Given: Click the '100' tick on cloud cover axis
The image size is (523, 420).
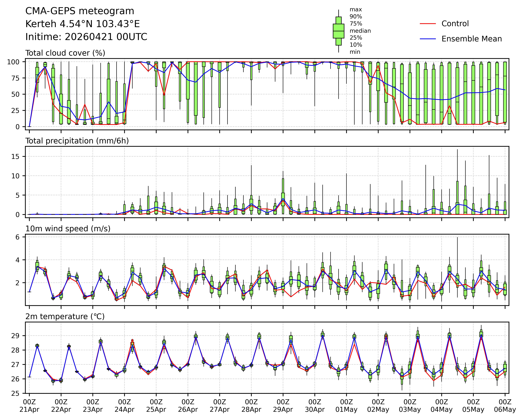Looking at the screenshot, I should coord(14,62).
